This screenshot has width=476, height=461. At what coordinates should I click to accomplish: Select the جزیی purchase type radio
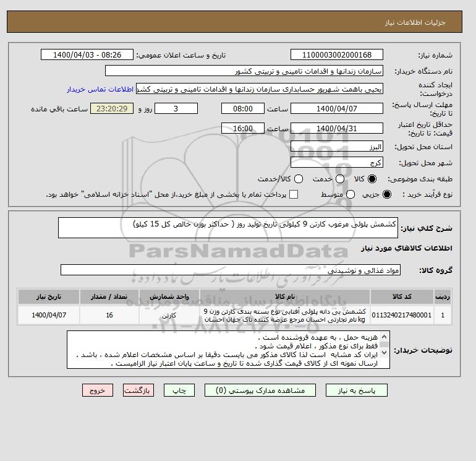(x=387, y=194)
